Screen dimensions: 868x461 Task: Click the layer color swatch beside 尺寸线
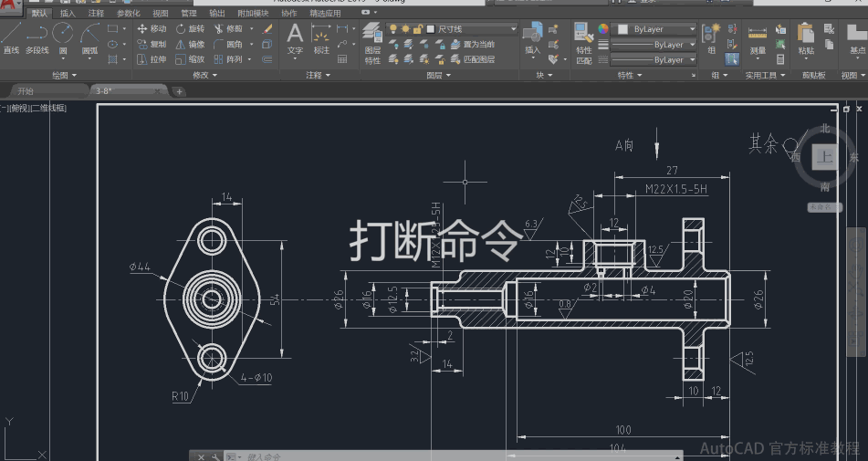tap(431, 29)
